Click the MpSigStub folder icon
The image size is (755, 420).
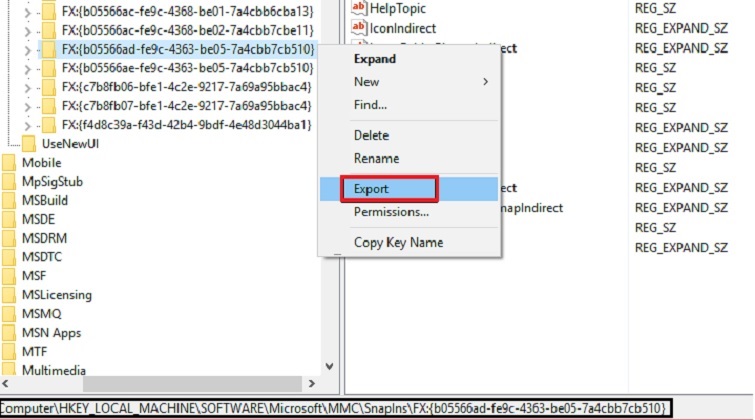(9, 182)
